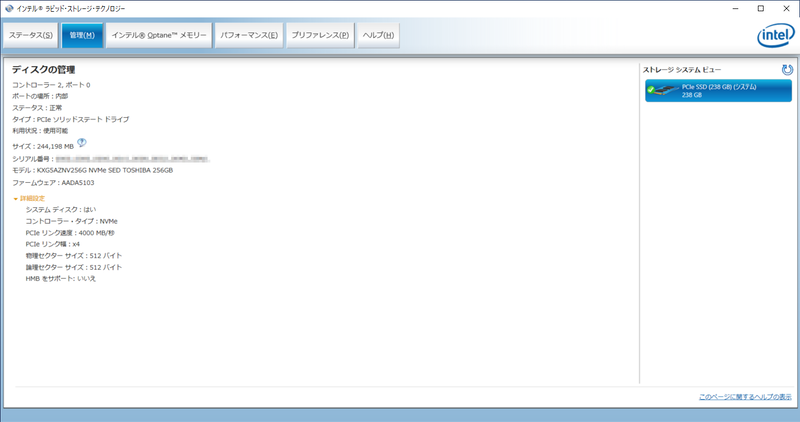Click HMB をサポート: いいえ text
This screenshot has width=800, height=422.
point(61,279)
